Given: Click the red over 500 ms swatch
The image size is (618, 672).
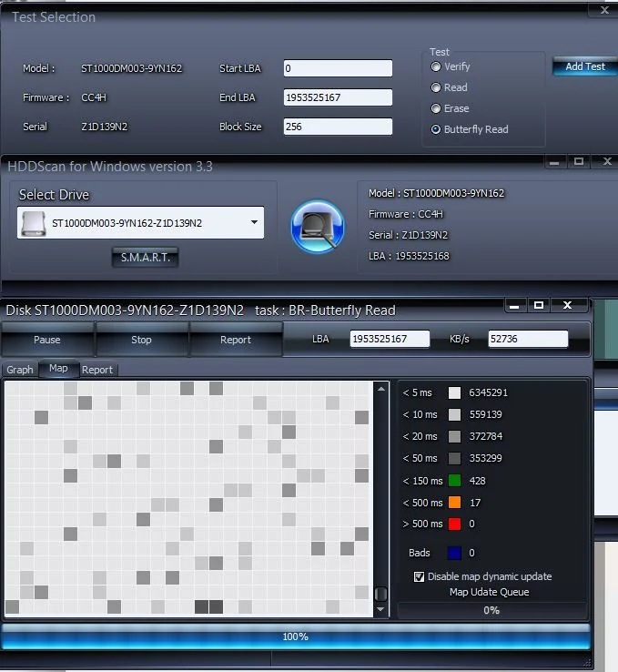Looking at the screenshot, I should (x=454, y=524).
